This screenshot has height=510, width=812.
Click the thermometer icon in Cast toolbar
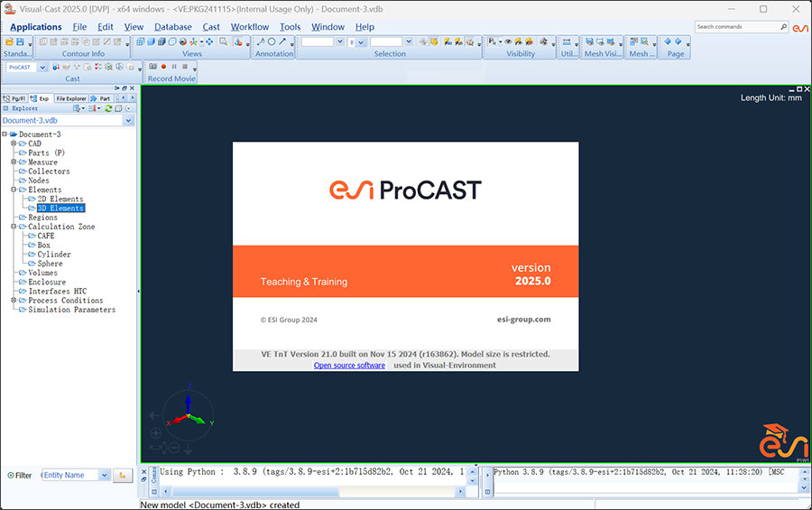coord(56,67)
